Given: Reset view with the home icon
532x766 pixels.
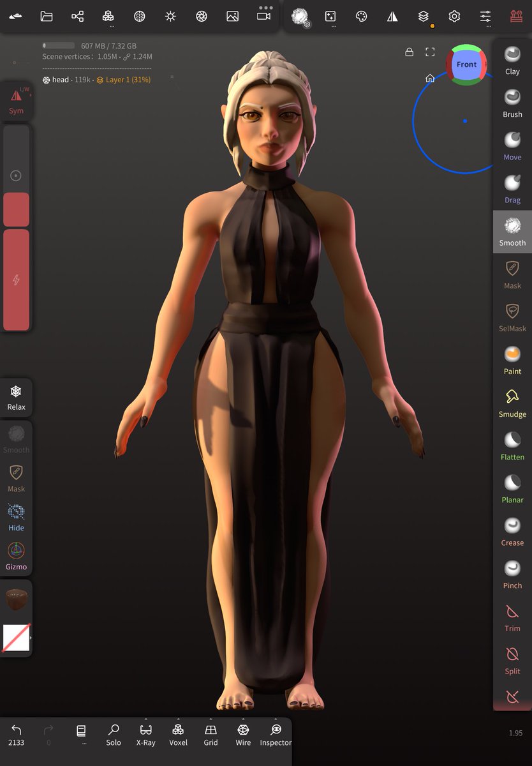Looking at the screenshot, I should tap(430, 78).
